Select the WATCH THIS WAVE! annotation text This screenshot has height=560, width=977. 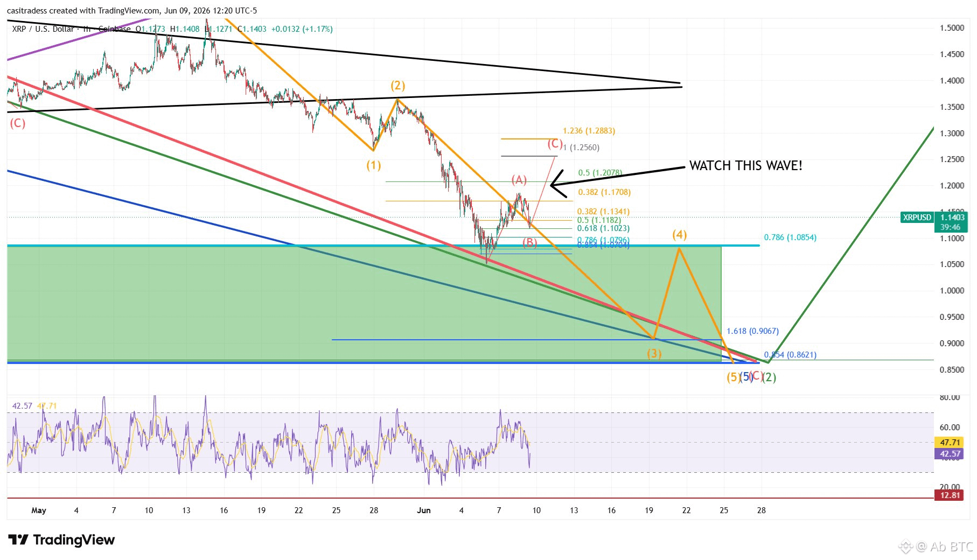tap(746, 166)
